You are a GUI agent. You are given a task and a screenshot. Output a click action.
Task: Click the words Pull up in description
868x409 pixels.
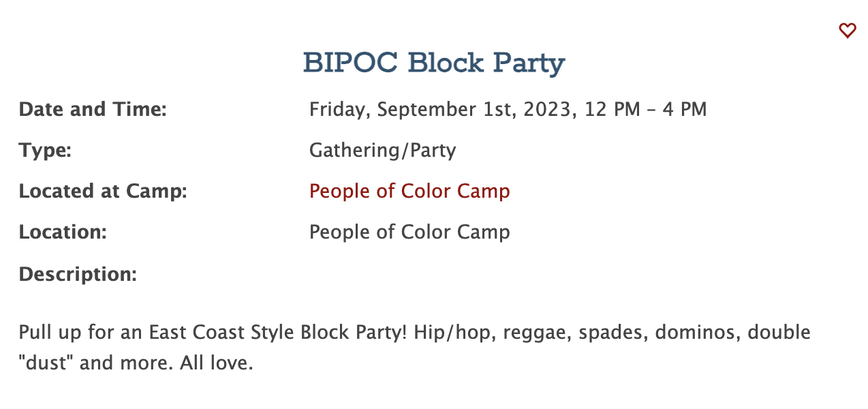click(x=48, y=333)
